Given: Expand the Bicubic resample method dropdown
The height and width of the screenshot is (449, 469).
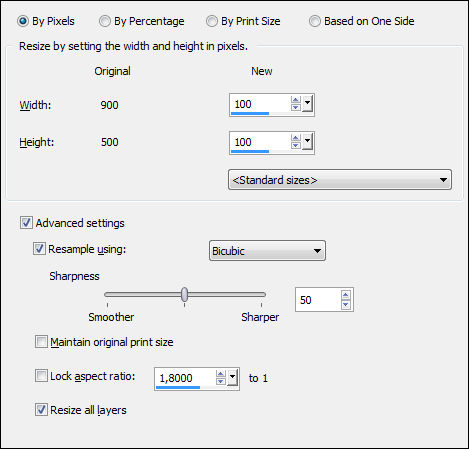Looking at the screenshot, I should pyautogui.click(x=267, y=251).
